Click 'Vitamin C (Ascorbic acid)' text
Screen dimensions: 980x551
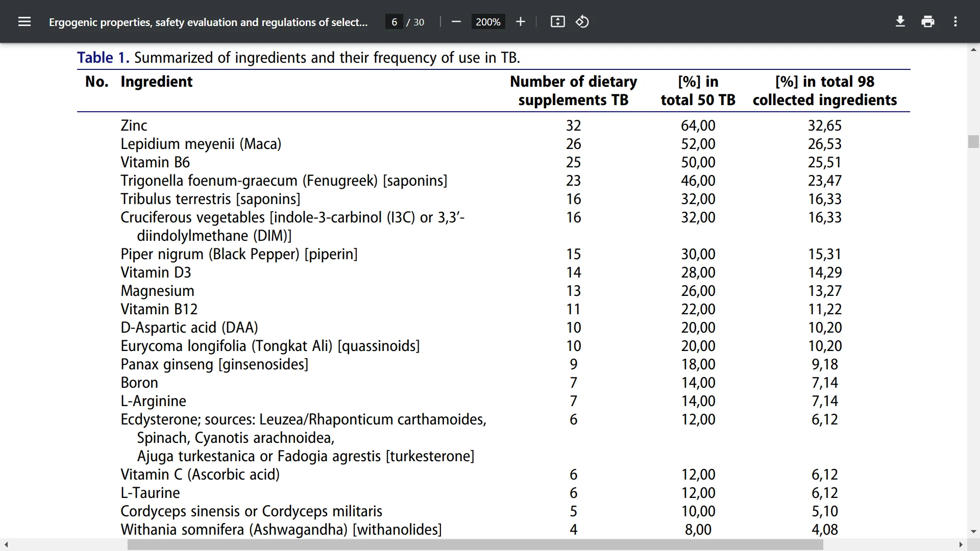click(200, 474)
